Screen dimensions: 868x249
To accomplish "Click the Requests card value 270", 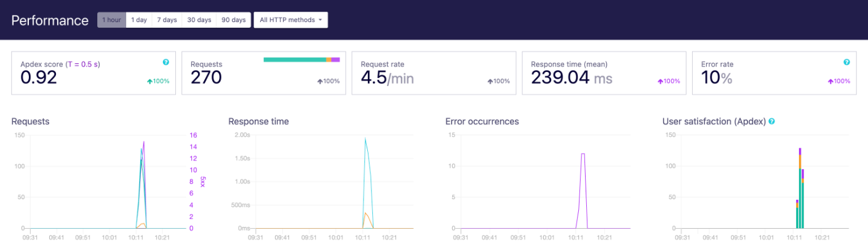I will click(206, 78).
